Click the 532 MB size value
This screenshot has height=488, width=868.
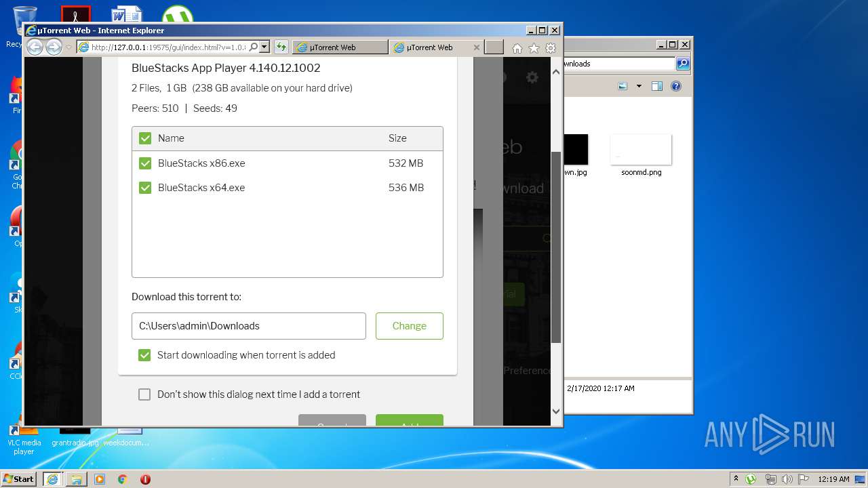[x=406, y=163]
